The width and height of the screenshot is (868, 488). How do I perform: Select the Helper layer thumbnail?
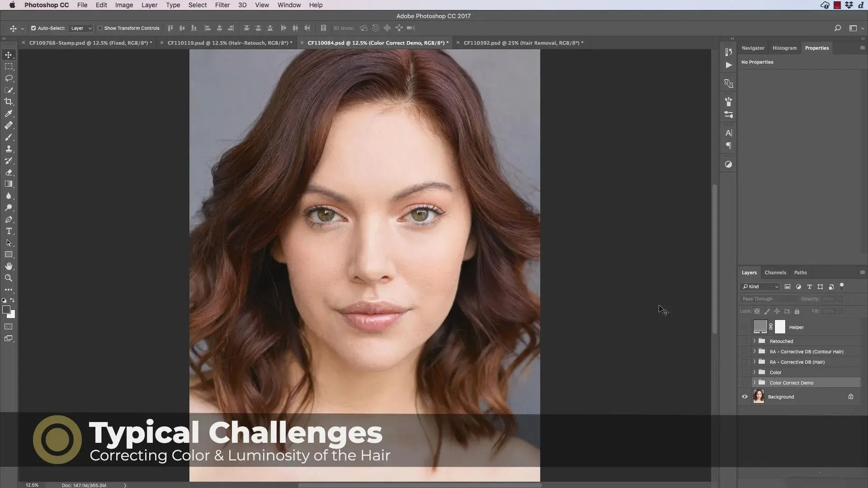point(760,327)
